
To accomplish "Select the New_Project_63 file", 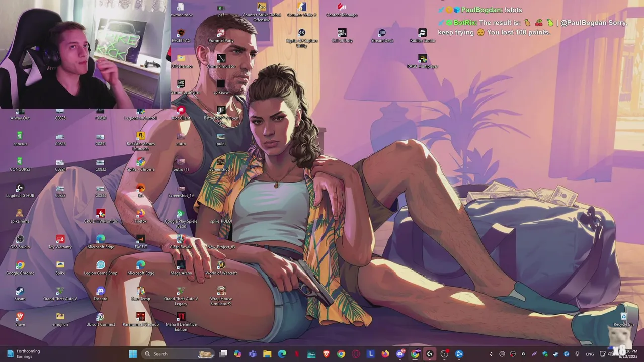I will coord(221,242).
